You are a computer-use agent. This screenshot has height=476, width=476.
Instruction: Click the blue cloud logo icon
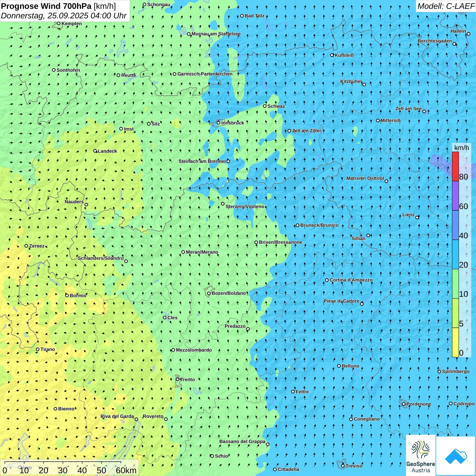(x=456, y=456)
